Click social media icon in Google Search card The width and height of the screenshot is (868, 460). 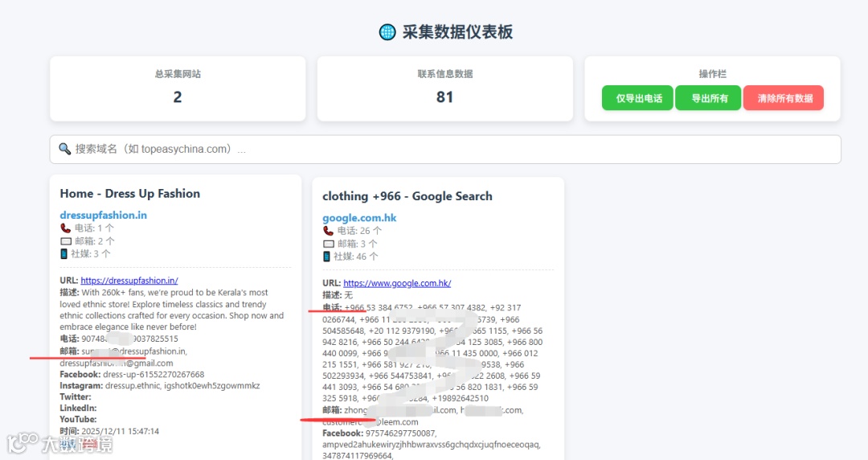(x=326, y=257)
